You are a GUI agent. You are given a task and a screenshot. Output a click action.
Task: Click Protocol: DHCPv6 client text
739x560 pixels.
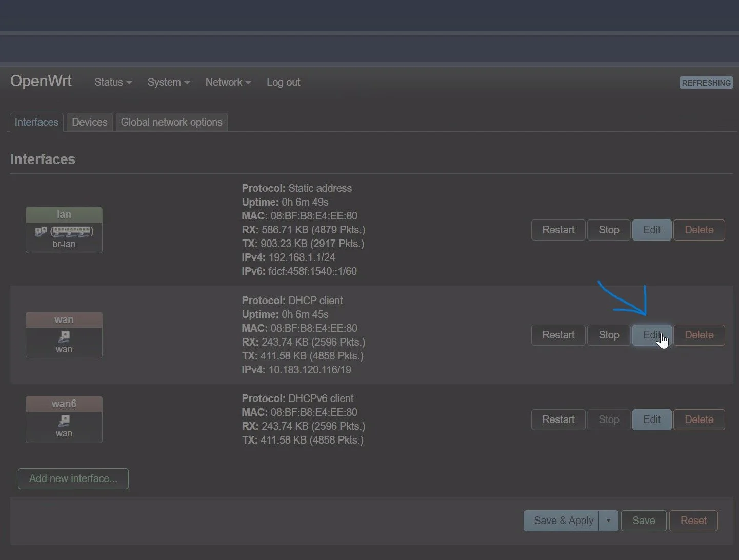(x=297, y=398)
